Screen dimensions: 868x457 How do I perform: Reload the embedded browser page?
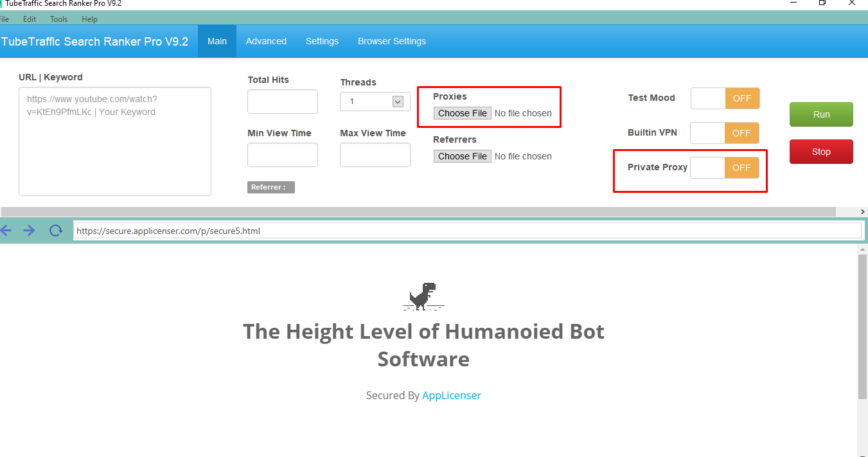click(x=56, y=230)
